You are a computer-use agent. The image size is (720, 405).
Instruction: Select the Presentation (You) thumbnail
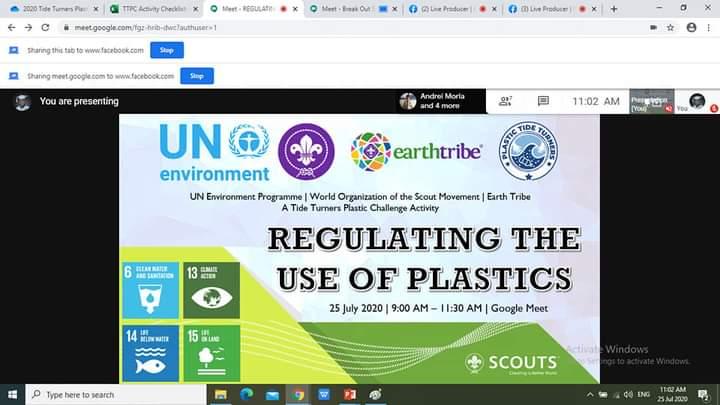click(x=652, y=101)
